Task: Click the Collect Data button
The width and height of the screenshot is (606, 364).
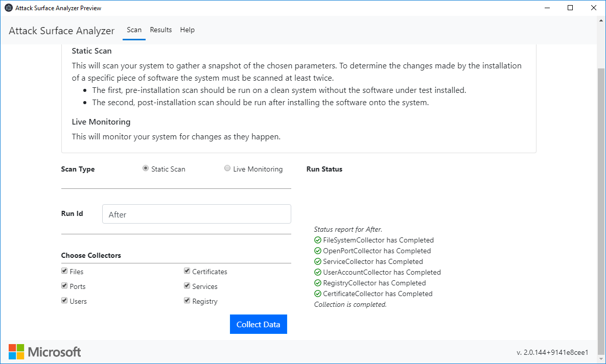Action: click(x=258, y=324)
